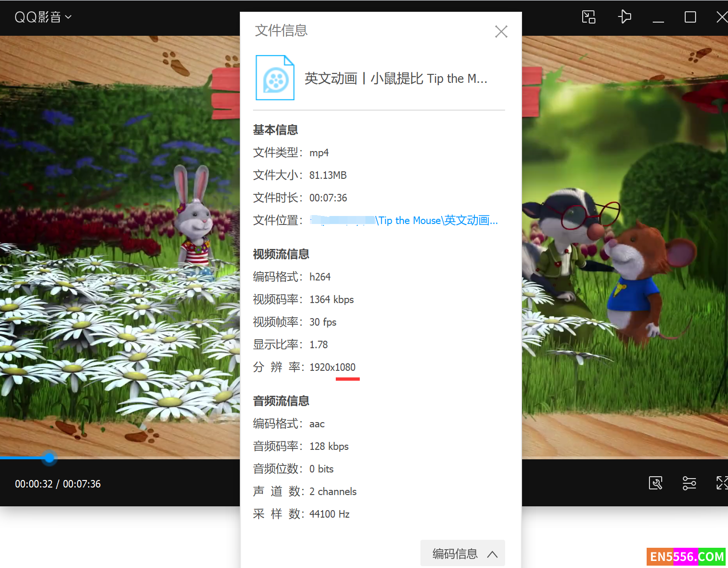Image resolution: width=728 pixels, height=568 pixels.
Task: Click the blue video file icon
Action: pyautogui.click(x=275, y=78)
